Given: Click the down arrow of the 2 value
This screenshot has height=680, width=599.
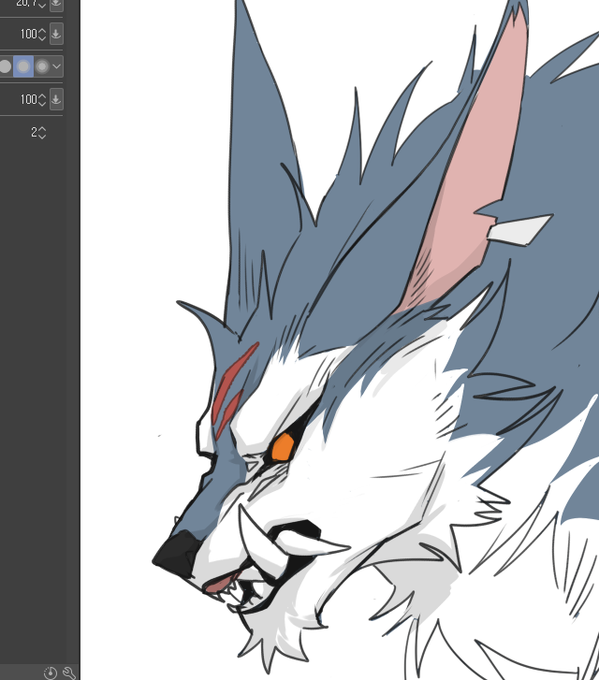Looking at the screenshot, I should click(x=42, y=136).
